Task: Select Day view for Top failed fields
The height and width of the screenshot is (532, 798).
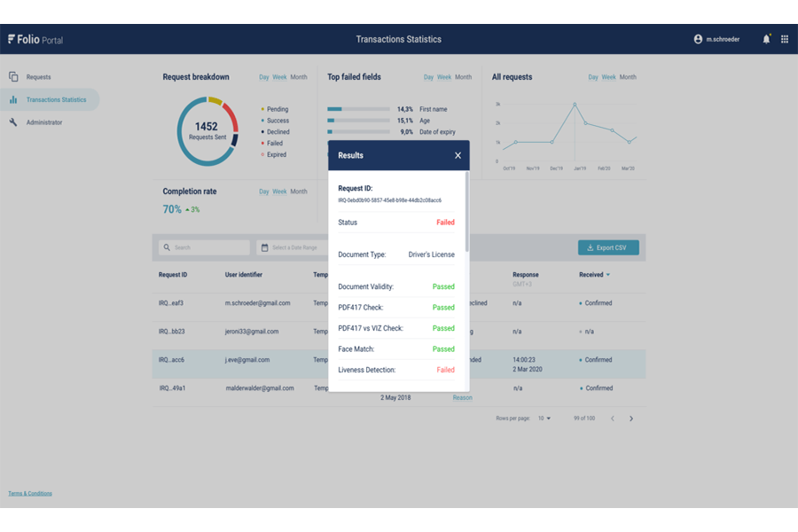Action: click(428, 77)
